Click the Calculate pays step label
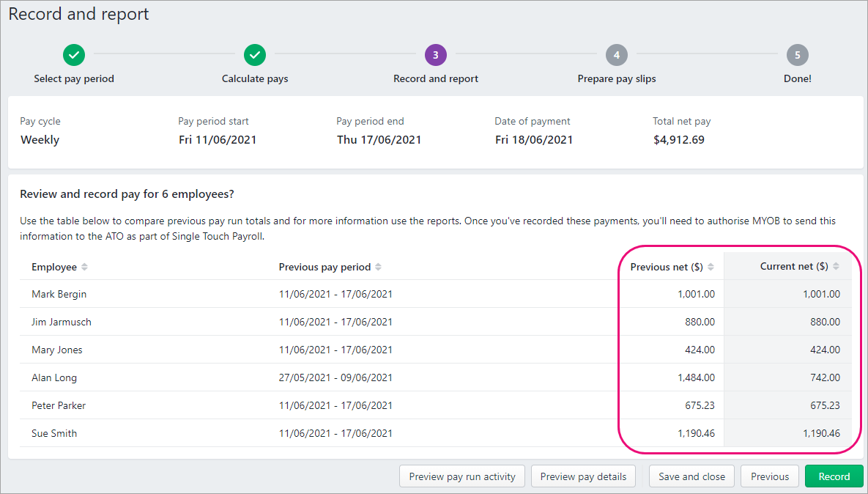Image resolution: width=868 pixels, height=494 pixels. coord(255,78)
